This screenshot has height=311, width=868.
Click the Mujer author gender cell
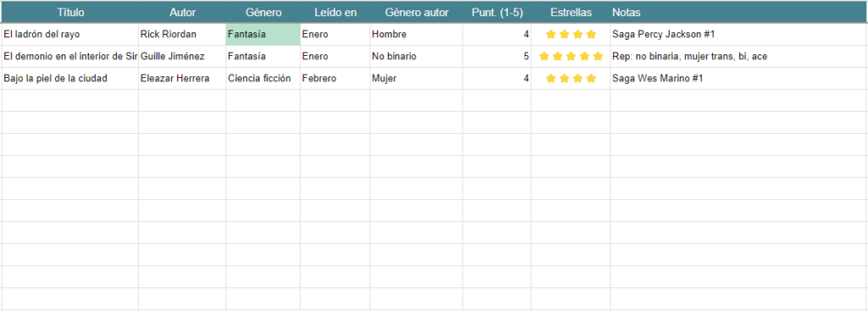tap(416, 79)
